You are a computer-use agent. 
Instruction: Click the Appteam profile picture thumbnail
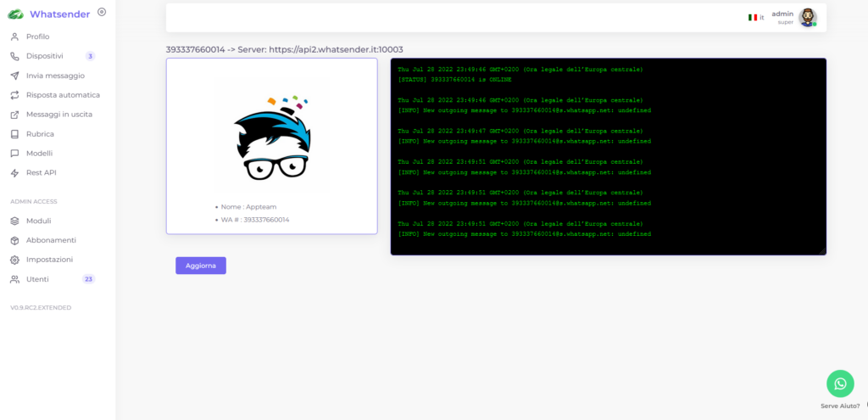pos(272,135)
